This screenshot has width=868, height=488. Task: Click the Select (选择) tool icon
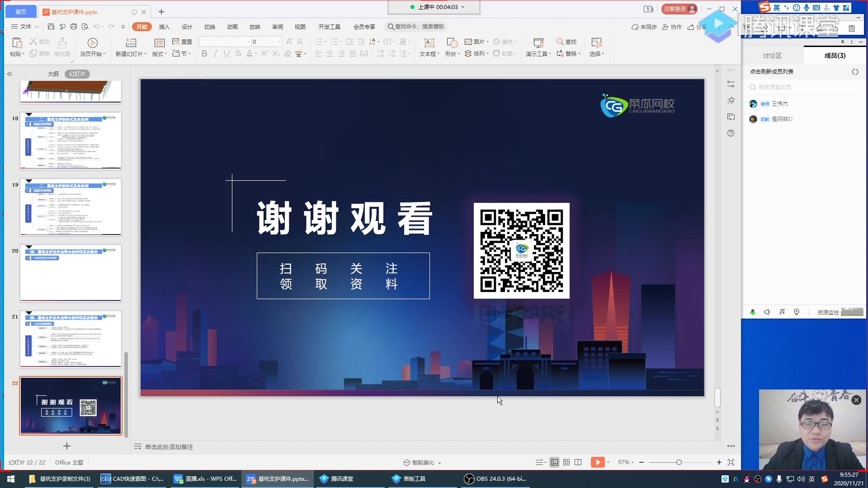(597, 42)
